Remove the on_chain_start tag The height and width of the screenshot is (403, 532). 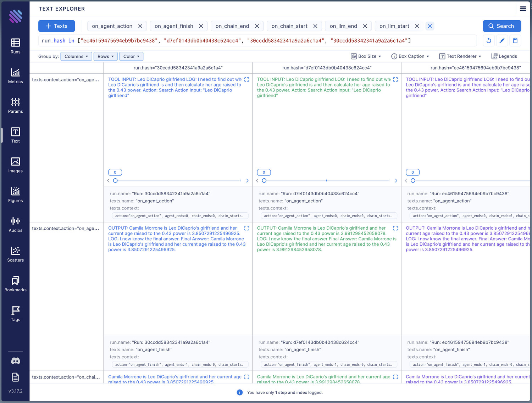(x=315, y=26)
